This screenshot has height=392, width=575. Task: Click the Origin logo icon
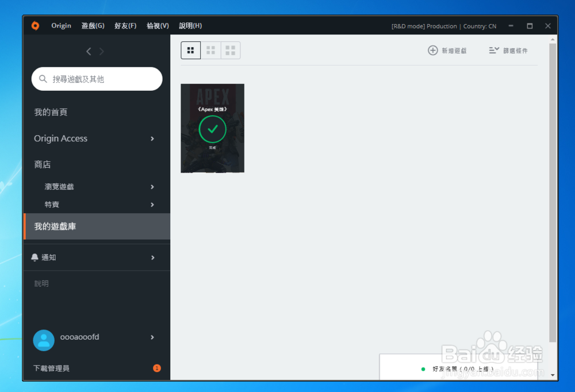[x=35, y=26]
